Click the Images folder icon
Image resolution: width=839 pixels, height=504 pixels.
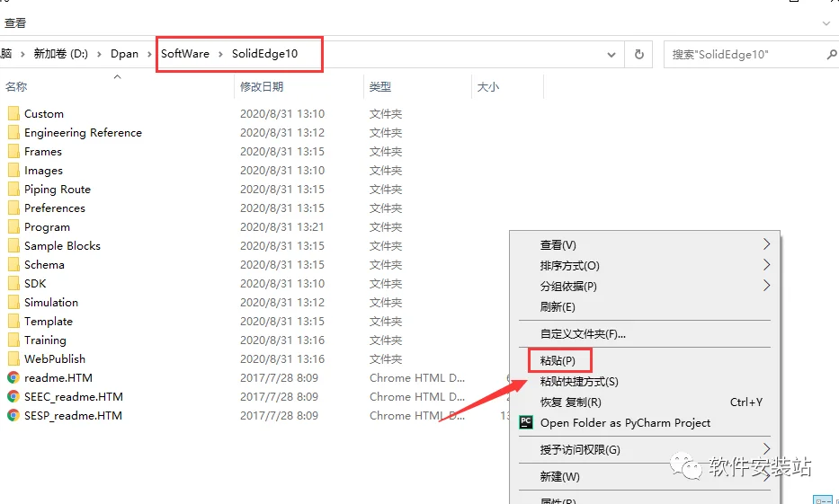point(13,171)
